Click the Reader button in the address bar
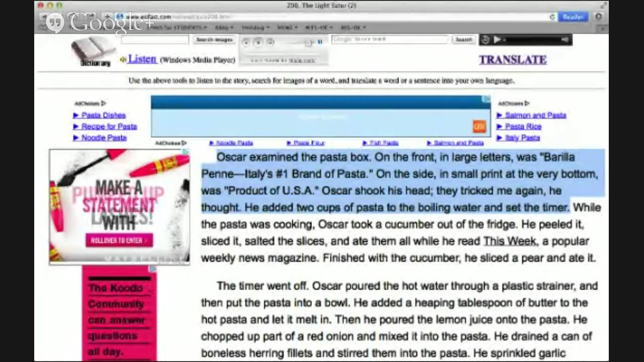Viewport: 644px width, 362px height. pyautogui.click(x=573, y=17)
